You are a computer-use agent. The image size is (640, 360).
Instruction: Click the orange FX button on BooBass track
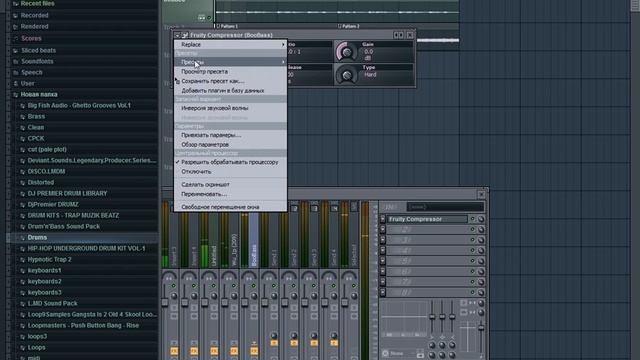(254, 351)
